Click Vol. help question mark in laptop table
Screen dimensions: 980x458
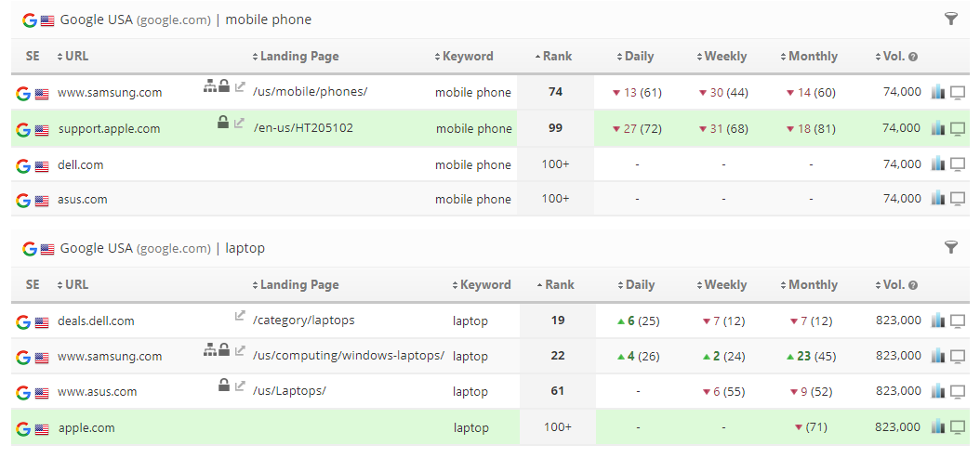pyautogui.click(x=913, y=285)
